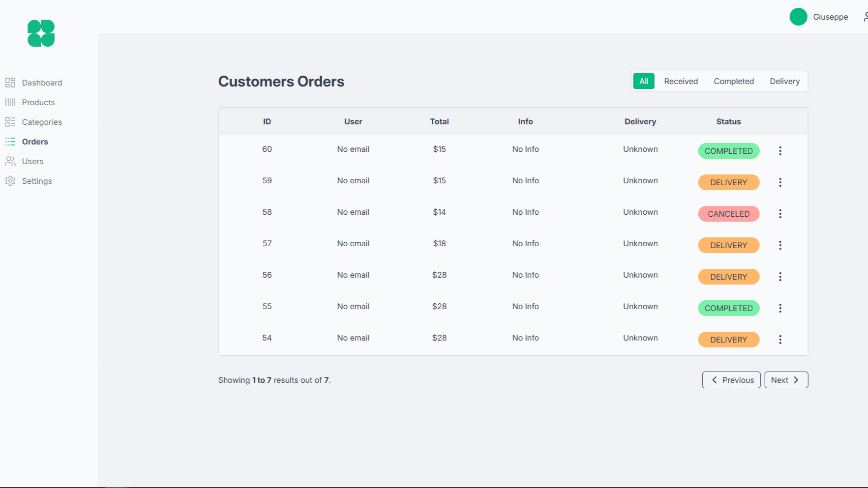Click the COMPLETED status badge on order 55
Viewport: 868px width, 488px height.
[x=728, y=308]
